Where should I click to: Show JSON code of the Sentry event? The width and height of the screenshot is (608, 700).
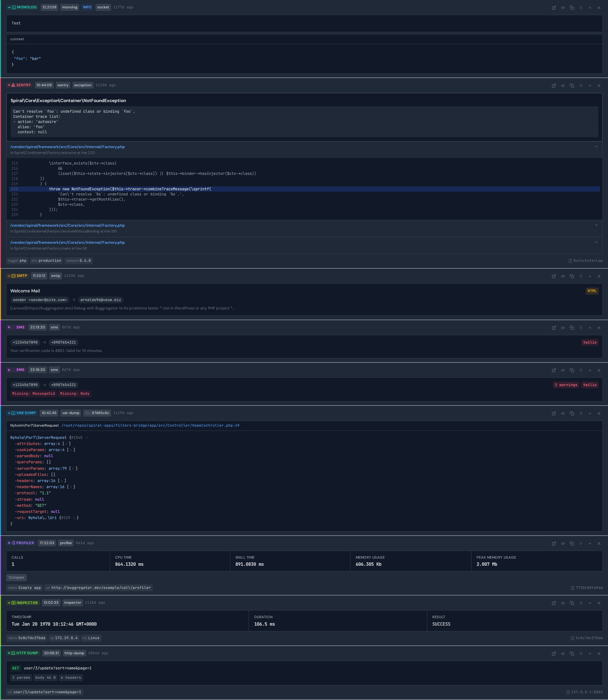point(563,85)
